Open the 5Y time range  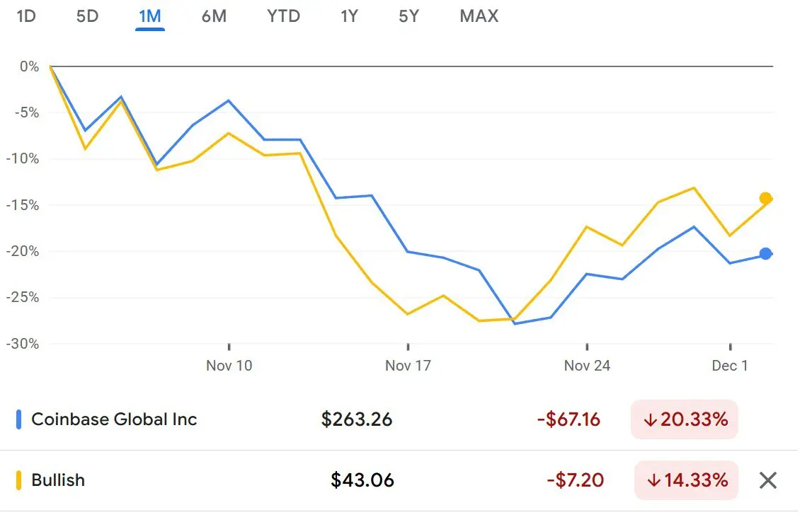coord(408,16)
